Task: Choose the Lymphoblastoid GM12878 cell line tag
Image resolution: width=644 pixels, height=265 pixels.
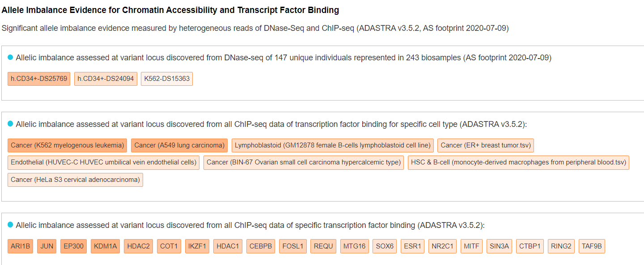Action: [x=333, y=145]
